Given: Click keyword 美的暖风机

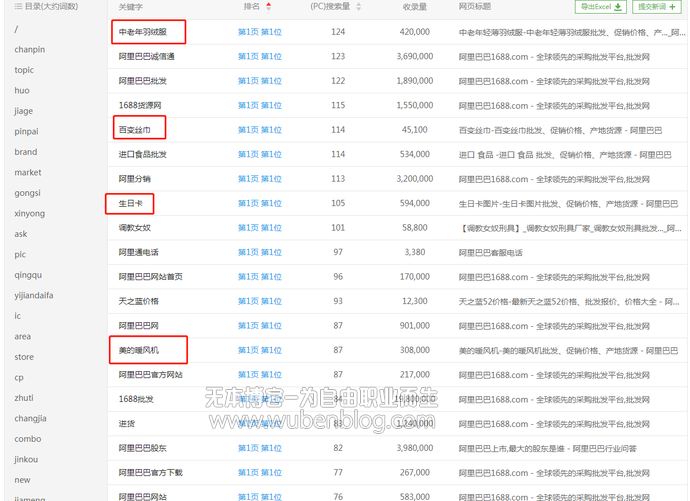Looking at the screenshot, I should coord(139,350).
